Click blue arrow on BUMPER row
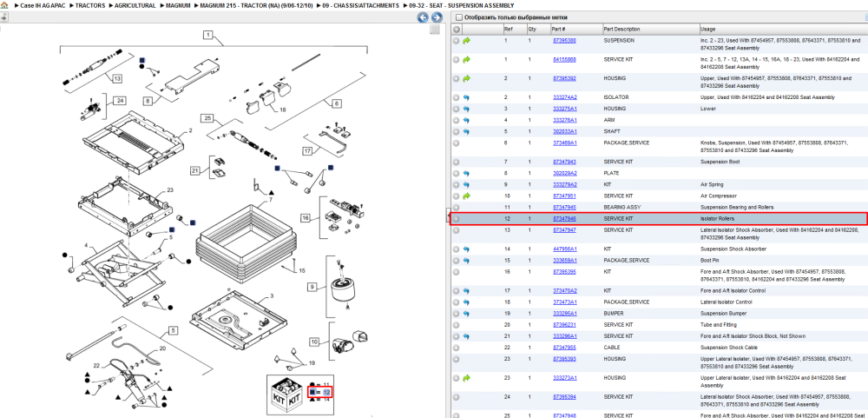The height and width of the screenshot is (418, 868). coord(466,314)
